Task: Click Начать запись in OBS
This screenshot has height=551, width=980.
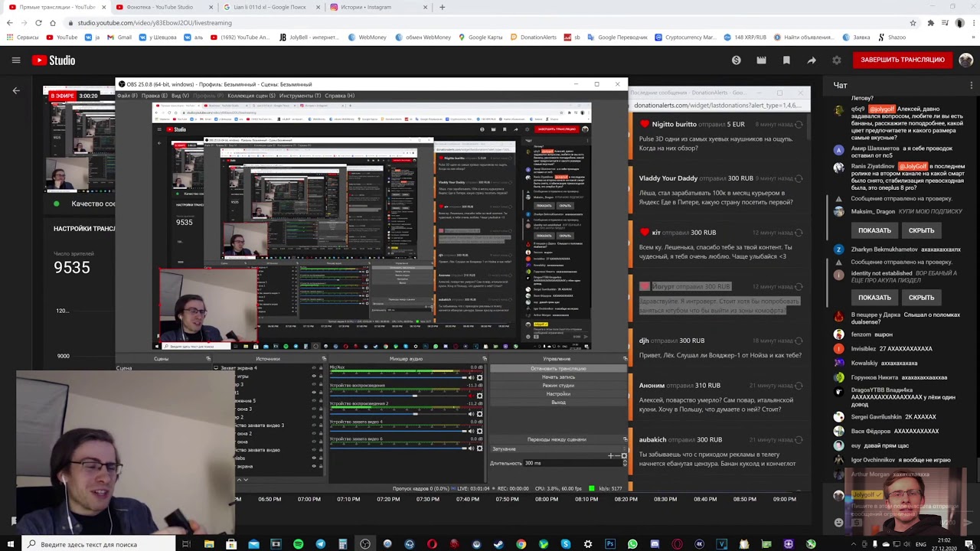Action: pos(558,377)
